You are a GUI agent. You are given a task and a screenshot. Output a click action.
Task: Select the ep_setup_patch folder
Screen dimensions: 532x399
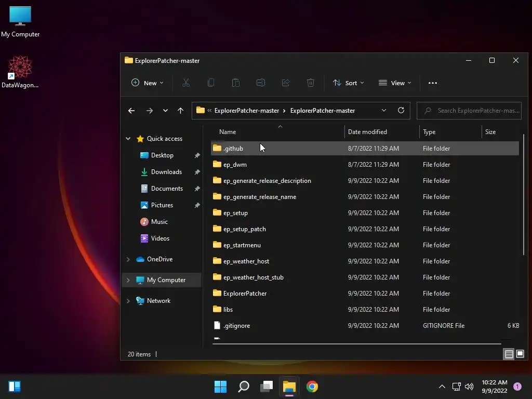click(x=365, y=229)
